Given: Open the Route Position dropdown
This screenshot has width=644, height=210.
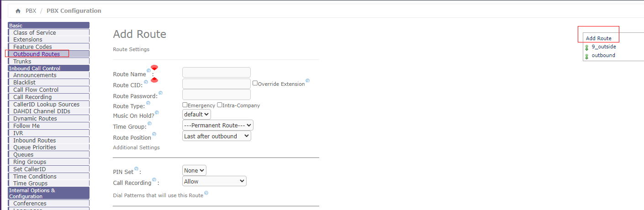Looking at the screenshot, I should pyautogui.click(x=216, y=136).
